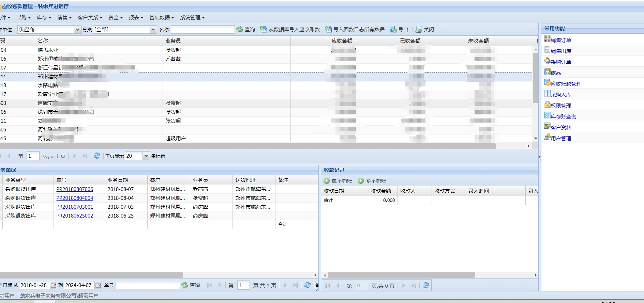
Task: Open the 基础数据 menu
Action: 161,17
